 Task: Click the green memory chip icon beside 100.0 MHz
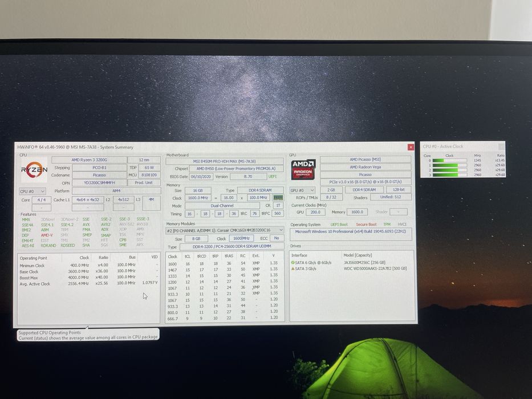(x=278, y=197)
